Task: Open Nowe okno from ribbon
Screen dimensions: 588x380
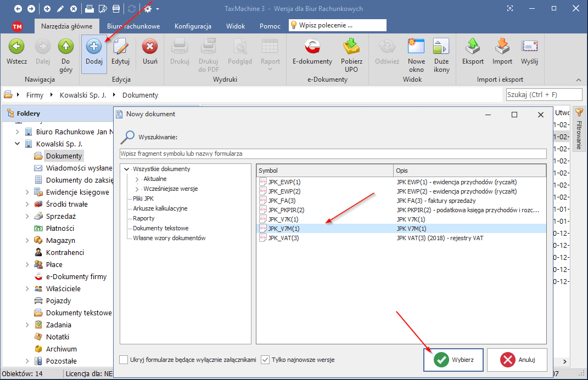Action: coord(416,48)
